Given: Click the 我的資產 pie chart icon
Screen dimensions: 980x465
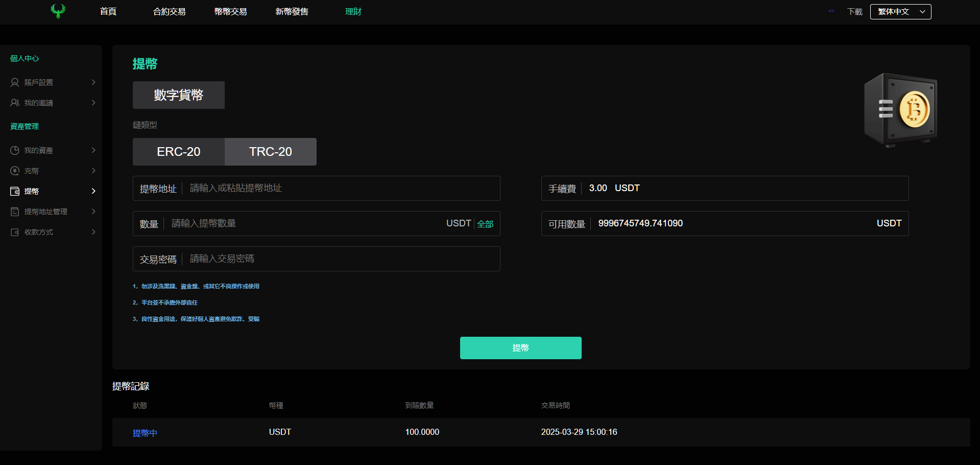Looking at the screenshot, I should pyautogui.click(x=15, y=150).
